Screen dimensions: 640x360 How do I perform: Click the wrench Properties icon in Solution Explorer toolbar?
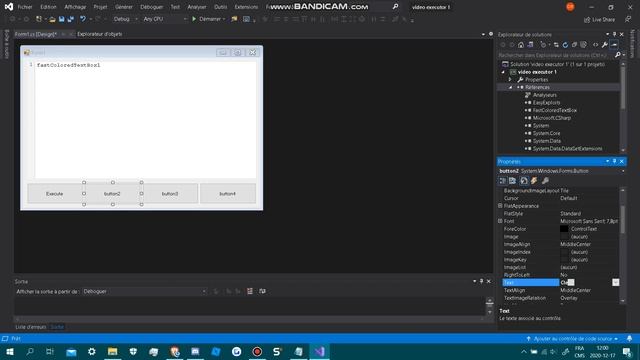pos(604,45)
